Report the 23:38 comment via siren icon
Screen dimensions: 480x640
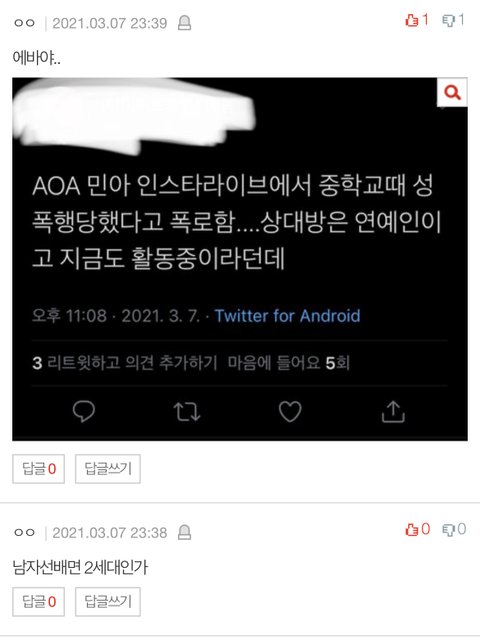coord(184,532)
